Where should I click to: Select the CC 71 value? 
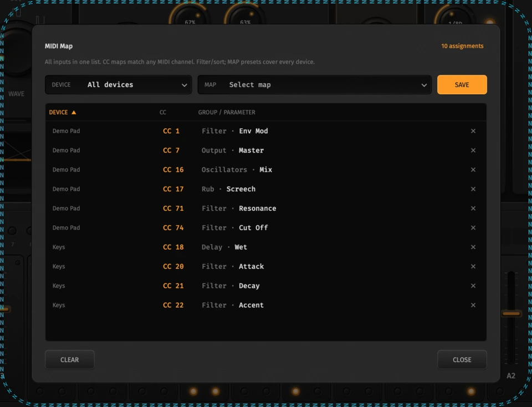tap(173, 208)
